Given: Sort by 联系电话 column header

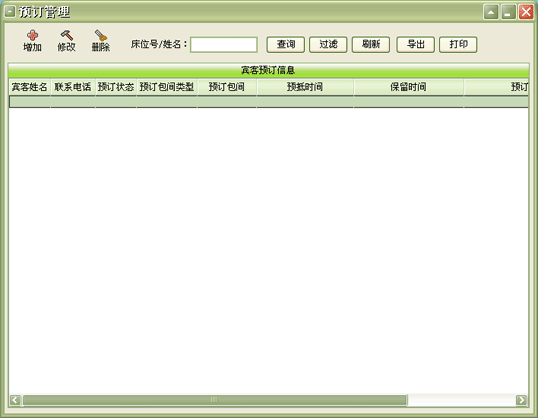Looking at the screenshot, I should click(73, 87).
